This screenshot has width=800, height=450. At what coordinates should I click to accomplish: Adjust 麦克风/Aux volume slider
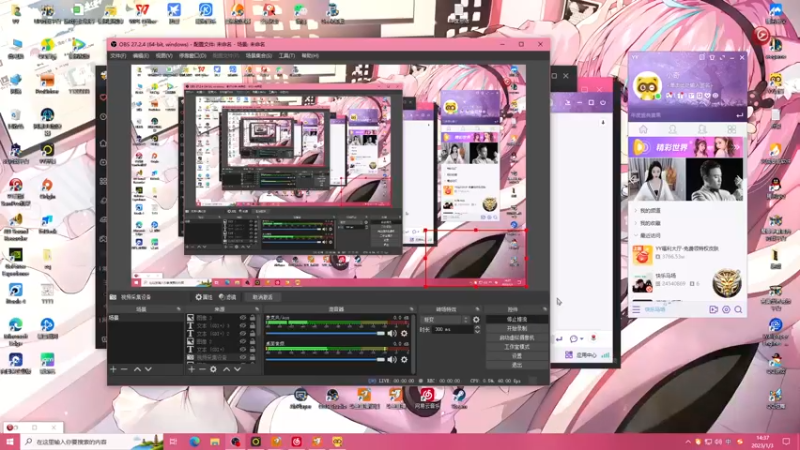coord(325,333)
